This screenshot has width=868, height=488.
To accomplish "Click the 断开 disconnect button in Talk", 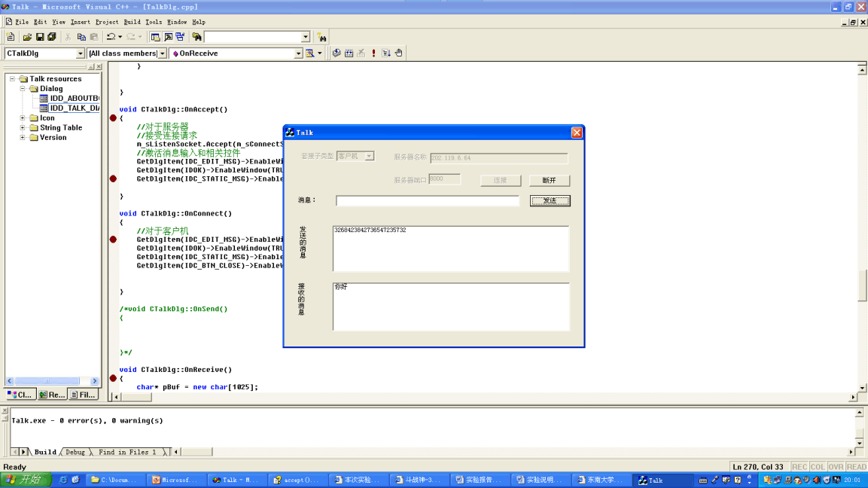I will pyautogui.click(x=549, y=181).
